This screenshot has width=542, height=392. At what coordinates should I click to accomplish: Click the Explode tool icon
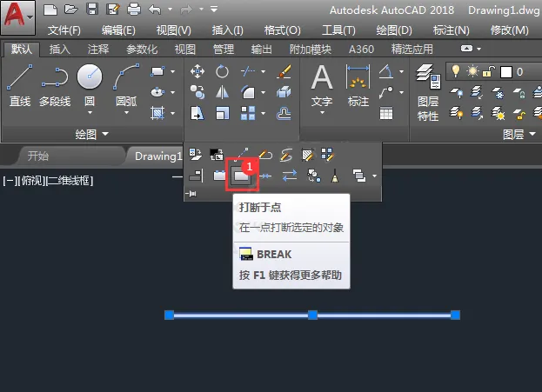tap(284, 92)
